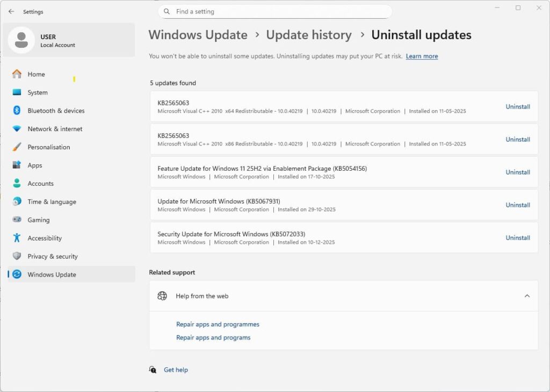Uninstall the Visual C++ 2010 x86 Redistributable

click(x=518, y=139)
